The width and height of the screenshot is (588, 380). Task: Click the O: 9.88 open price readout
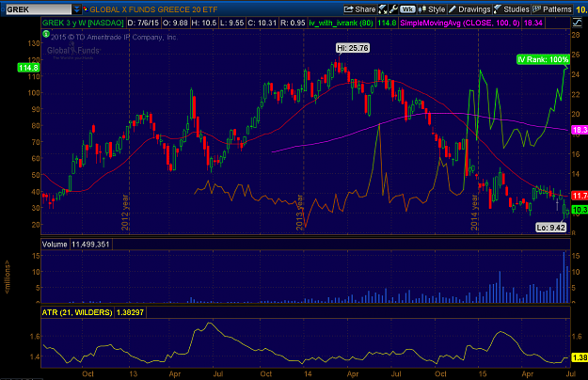click(175, 23)
